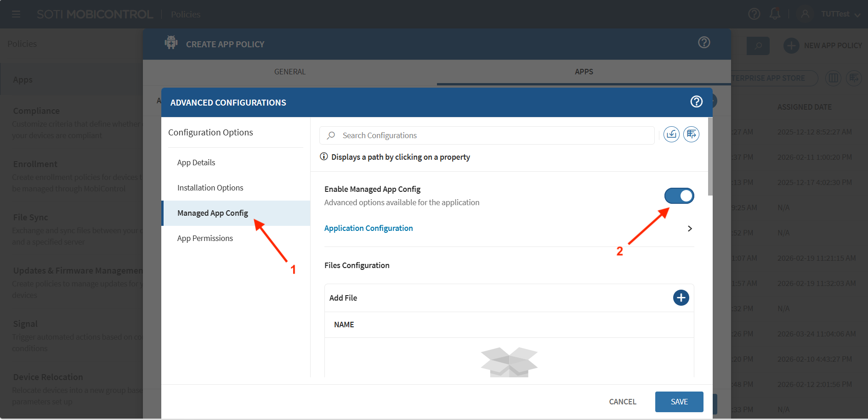868x420 pixels.
Task: Click the SAVE button
Action: pyautogui.click(x=679, y=402)
